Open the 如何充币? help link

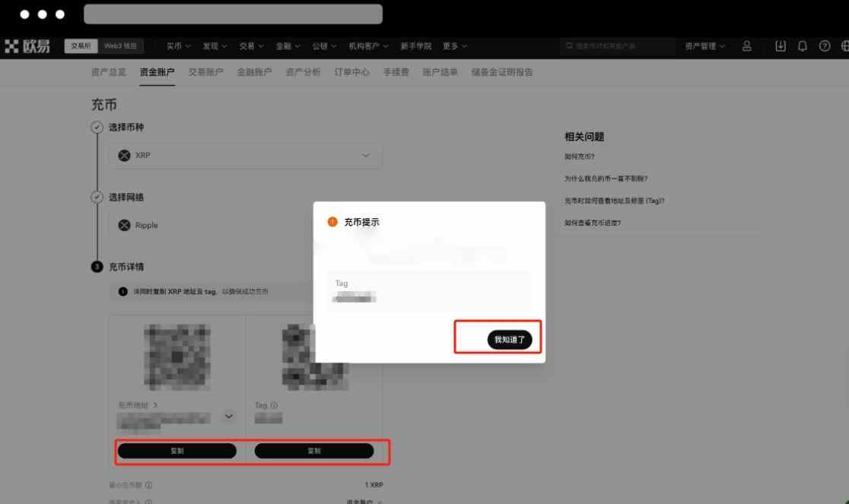pyautogui.click(x=580, y=157)
